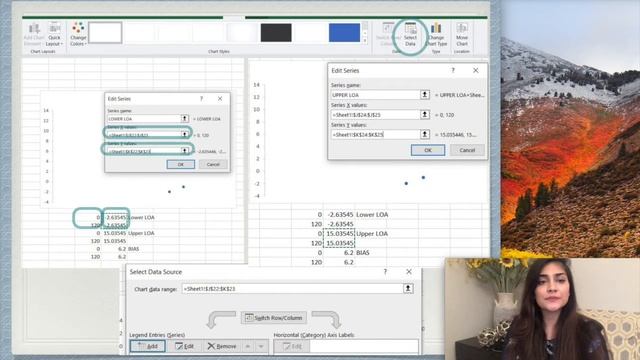This screenshot has width=640, height=360.
Task: Expand the Quick Layout dropdown
Action: point(54,35)
